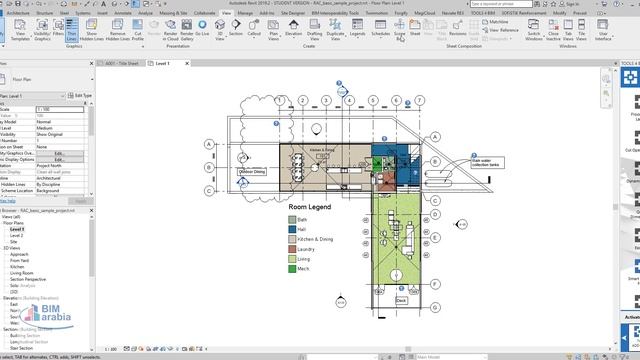
Task: Switch to the A001 - Title Sheet view tab
Action: point(121,63)
